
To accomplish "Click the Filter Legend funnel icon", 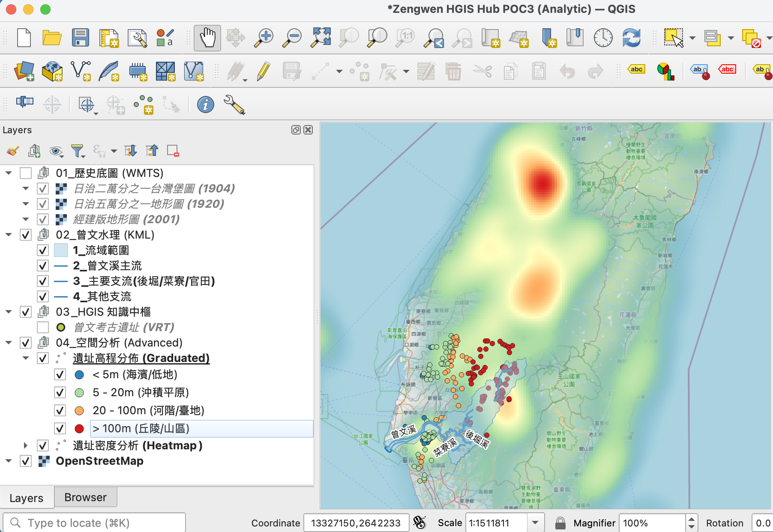I will (76, 151).
